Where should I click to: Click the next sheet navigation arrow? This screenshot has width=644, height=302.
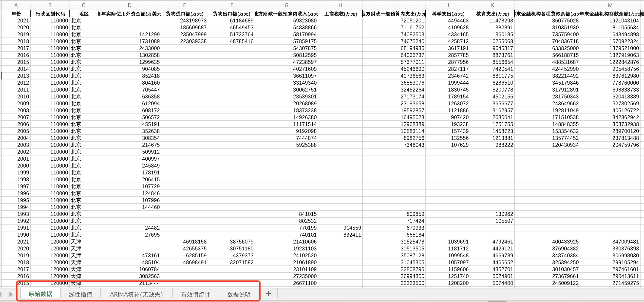[11, 294]
